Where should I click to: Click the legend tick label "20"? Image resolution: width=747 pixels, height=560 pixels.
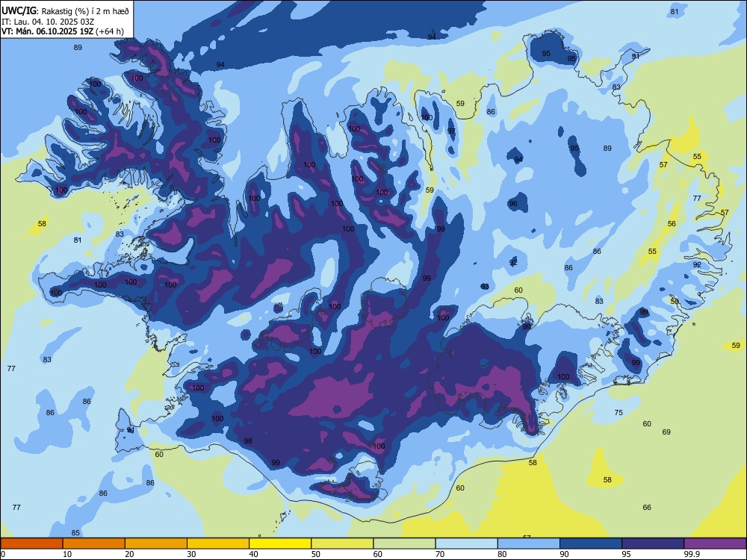pyautogui.click(x=129, y=554)
